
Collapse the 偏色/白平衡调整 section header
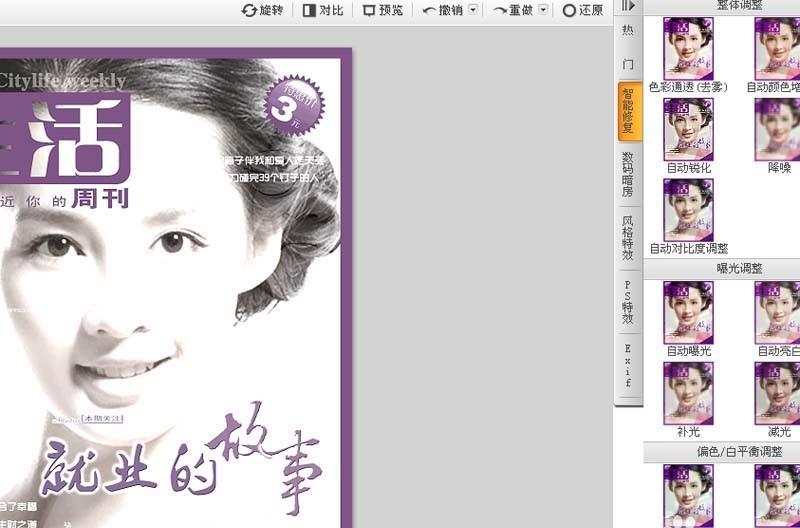pos(721,452)
